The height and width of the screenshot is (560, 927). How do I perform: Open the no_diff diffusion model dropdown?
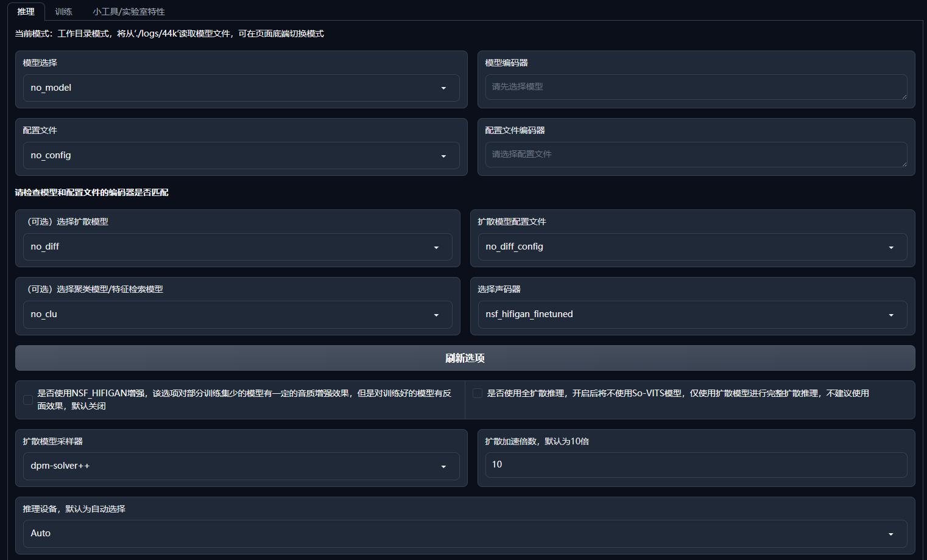237,247
